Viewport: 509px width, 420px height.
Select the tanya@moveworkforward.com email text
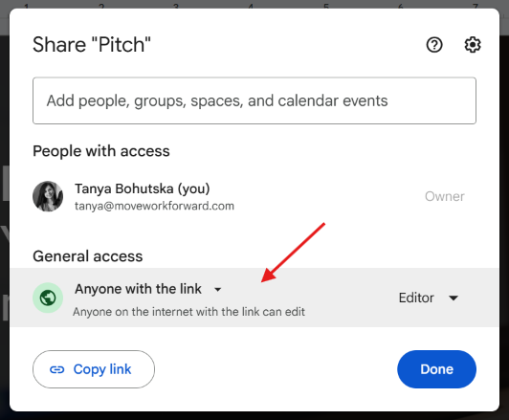[x=154, y=206]
